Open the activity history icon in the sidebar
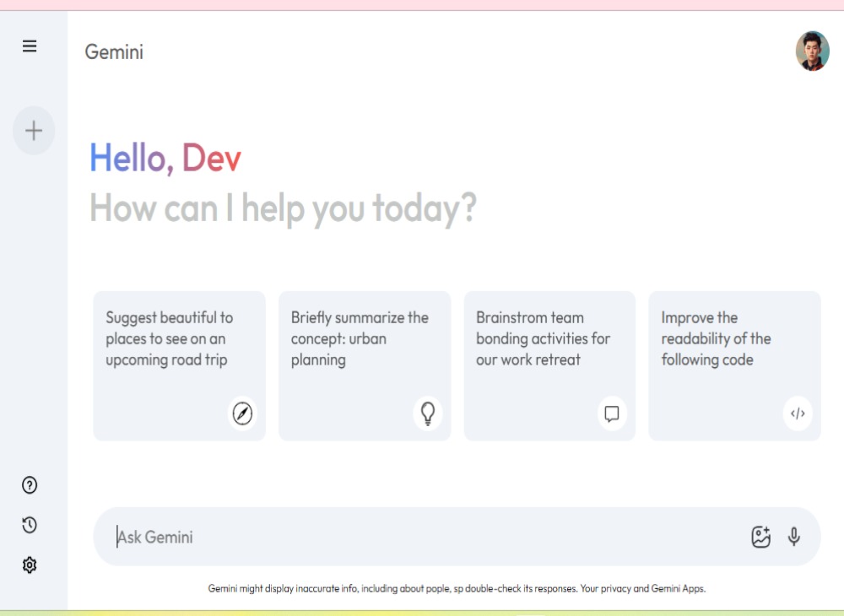 click(30, 525)
